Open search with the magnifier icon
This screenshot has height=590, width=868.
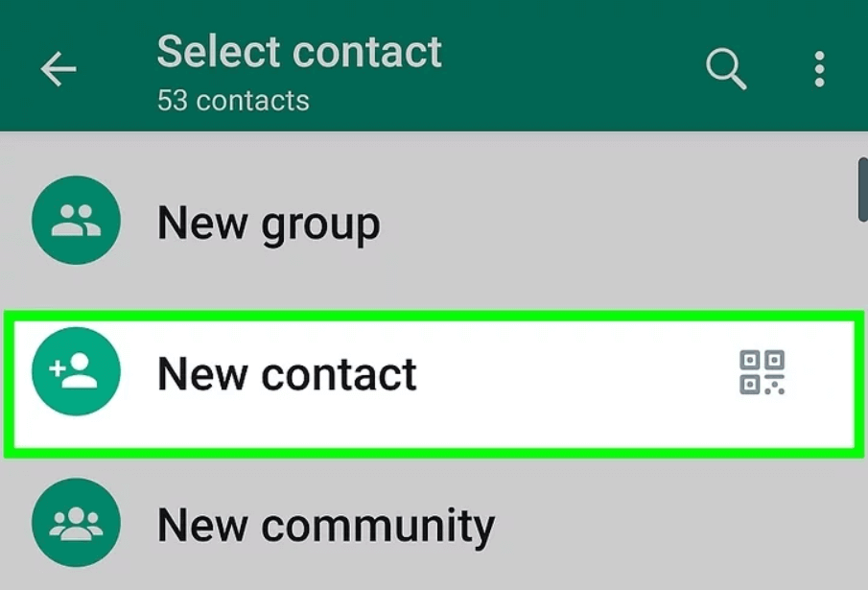pos(726,69)
